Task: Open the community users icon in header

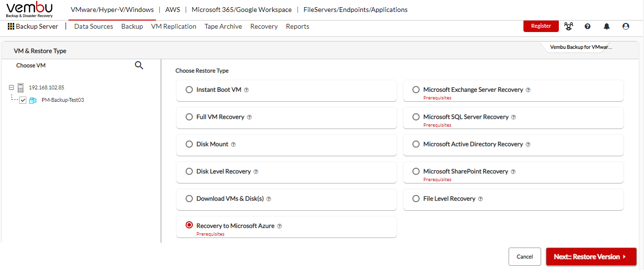Action: [x=568, y=26]
